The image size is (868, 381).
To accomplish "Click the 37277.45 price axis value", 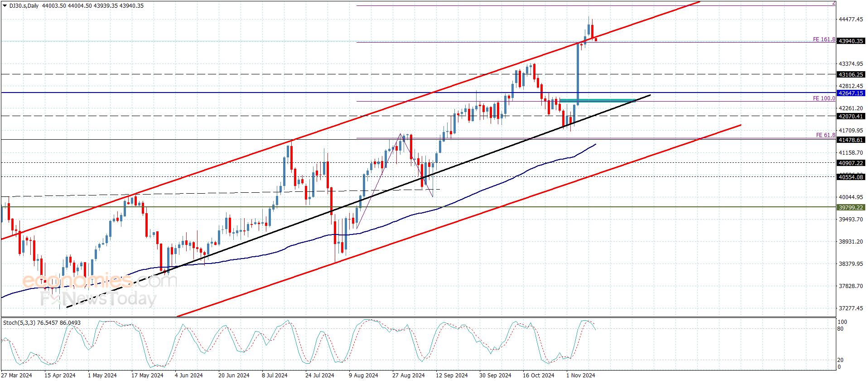I will (x=851, y=308).
